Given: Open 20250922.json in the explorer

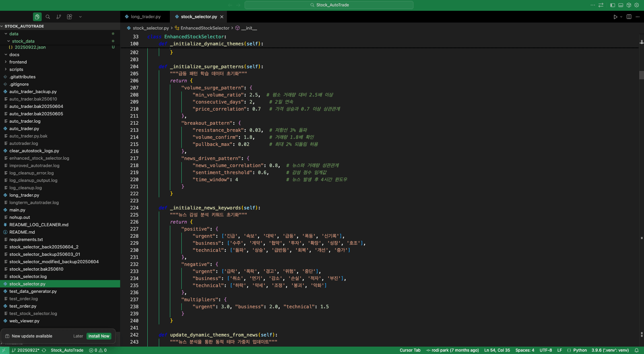Looking at the screenshot, I should pos(60,47).
